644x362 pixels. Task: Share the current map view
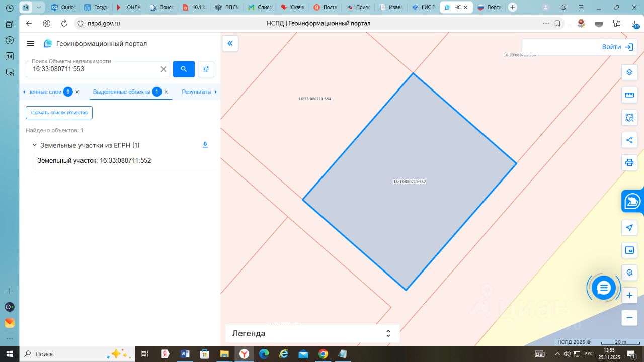tap(629, 140)
